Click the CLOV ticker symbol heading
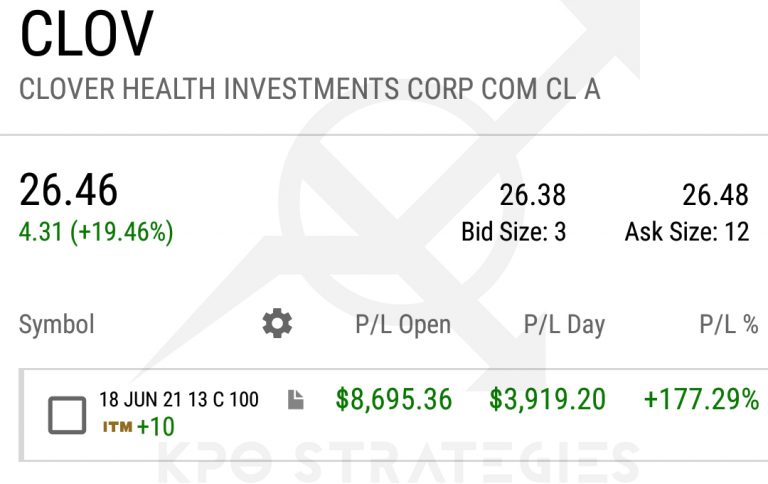The image size is (768, 484). 86,35
